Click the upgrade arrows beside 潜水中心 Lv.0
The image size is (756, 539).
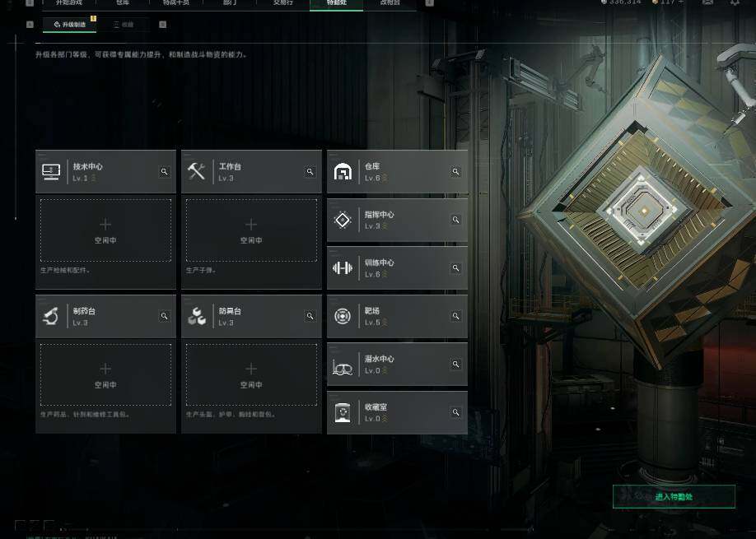point(385,370)
